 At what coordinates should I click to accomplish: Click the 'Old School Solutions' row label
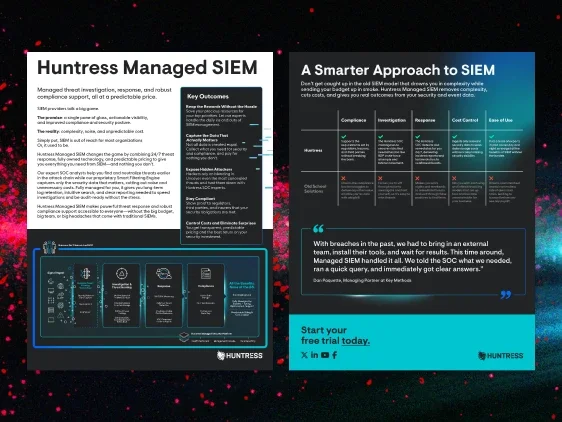pos(314,189)
